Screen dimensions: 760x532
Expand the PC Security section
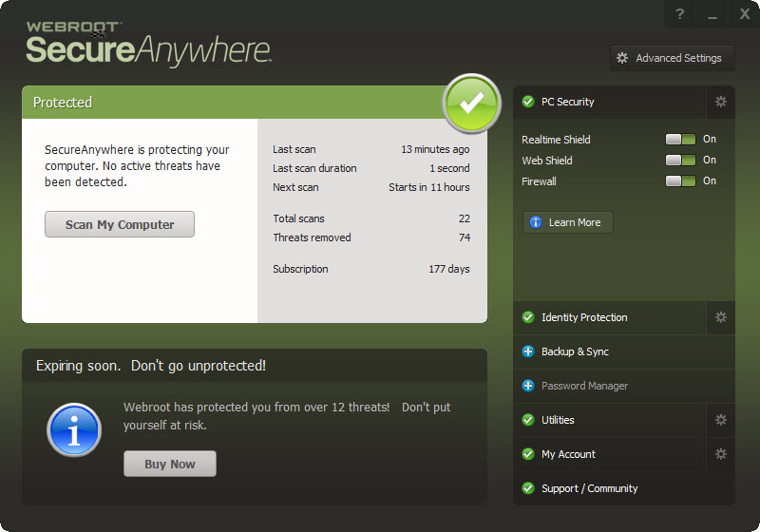click(x=609, y=102)
